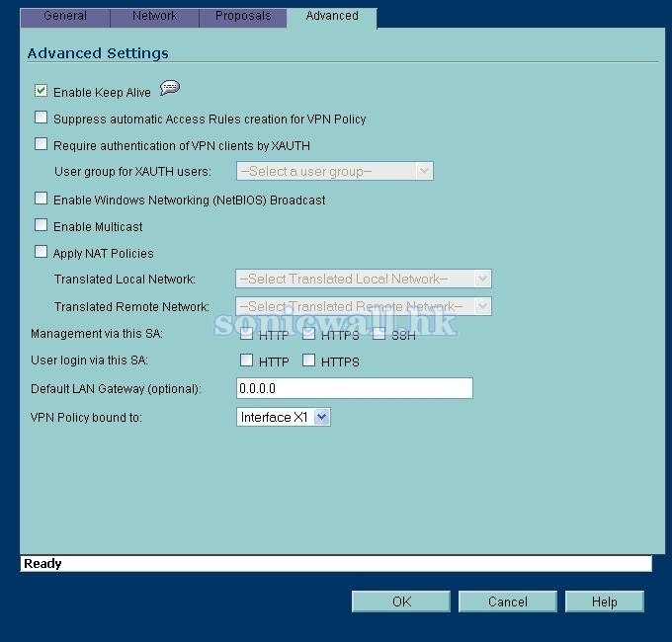Click the Cancel button
672x642 pixels.
pyautogui.click(x=507, y=602)
